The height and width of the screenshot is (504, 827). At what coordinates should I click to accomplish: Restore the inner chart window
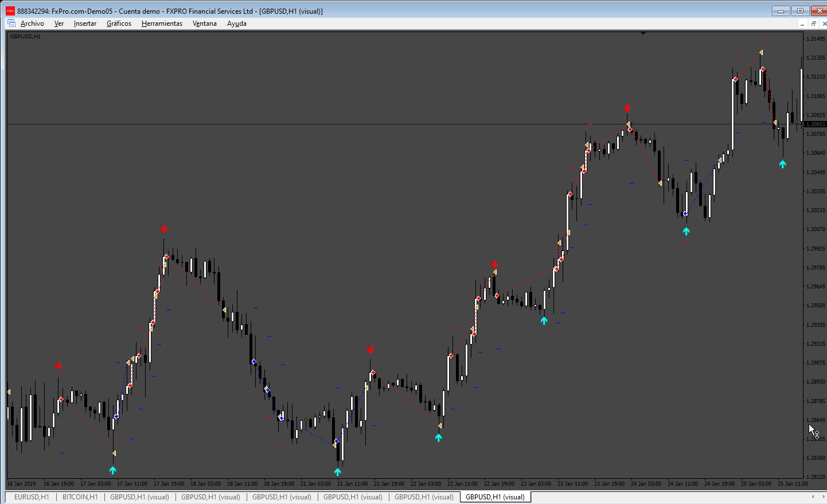click(813, 24)
